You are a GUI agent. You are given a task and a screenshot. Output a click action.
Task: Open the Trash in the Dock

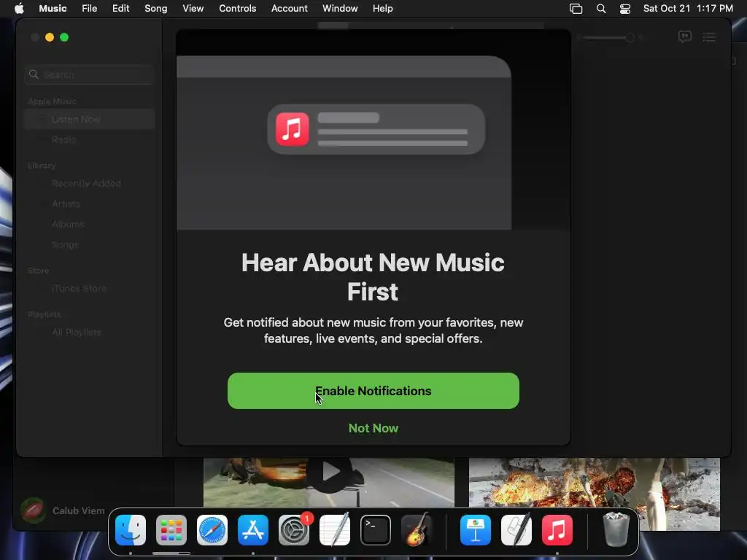[x=616, y=530]
